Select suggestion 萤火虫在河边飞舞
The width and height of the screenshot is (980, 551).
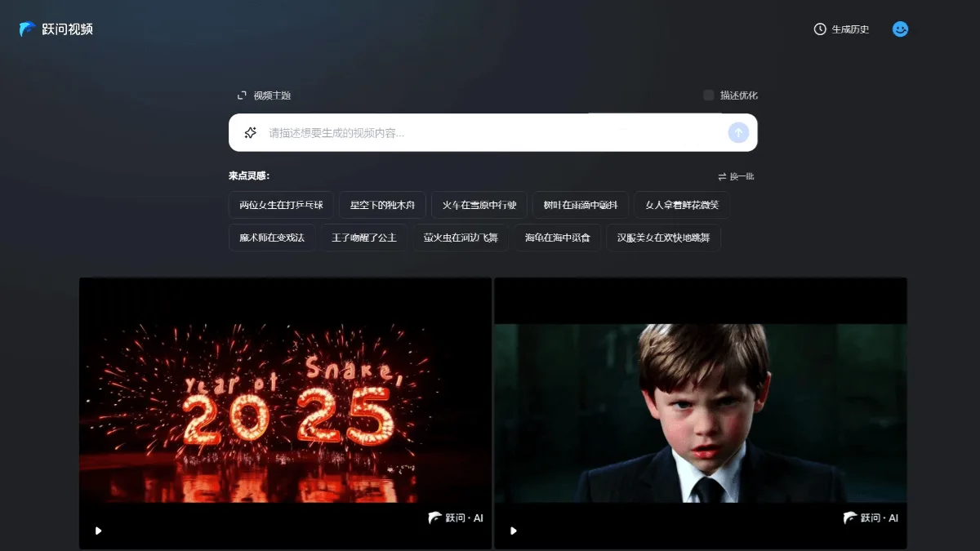(x=461, y=238)
